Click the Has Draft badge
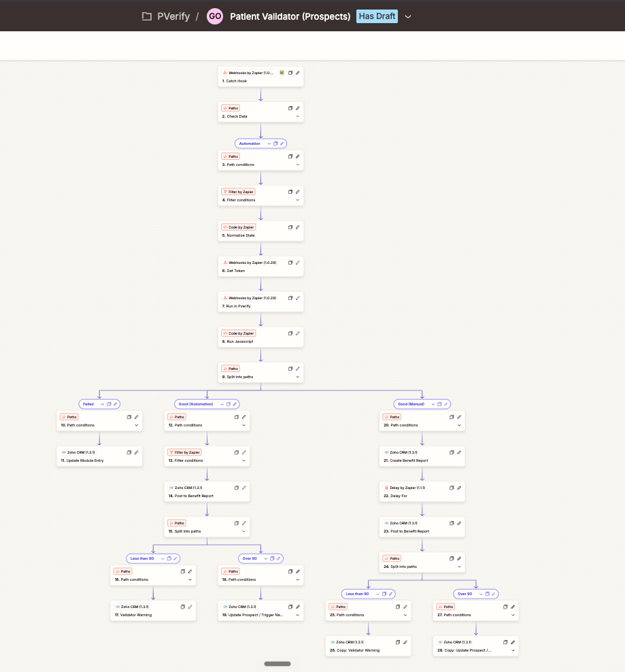Screen dimensions: 625x672 click(x=377, y=16)
